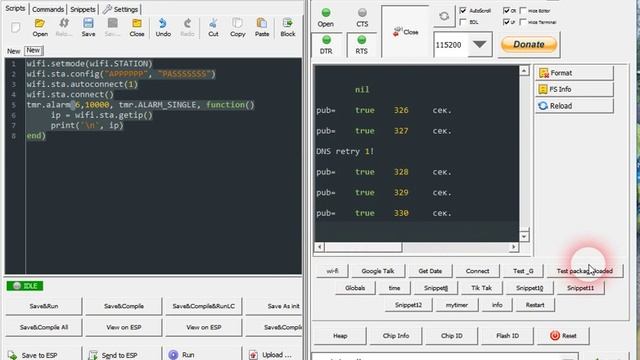Open the Settings tab

point(120,9)
